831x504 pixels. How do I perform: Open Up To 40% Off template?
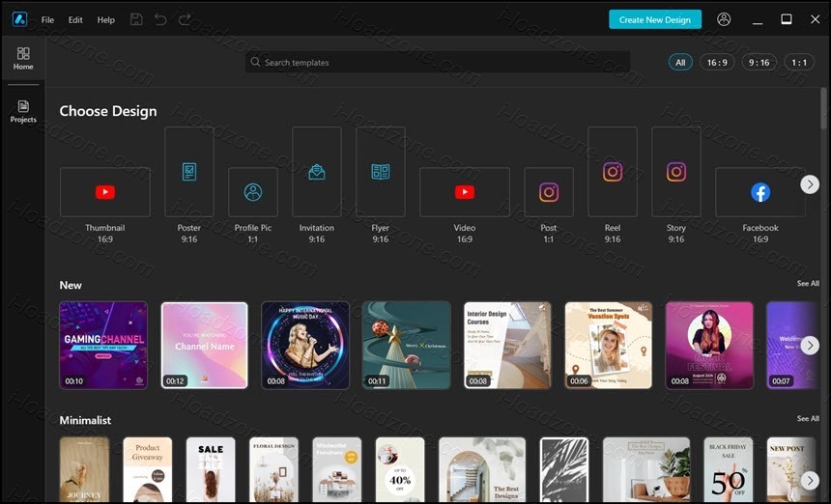[x=400, y=469]
